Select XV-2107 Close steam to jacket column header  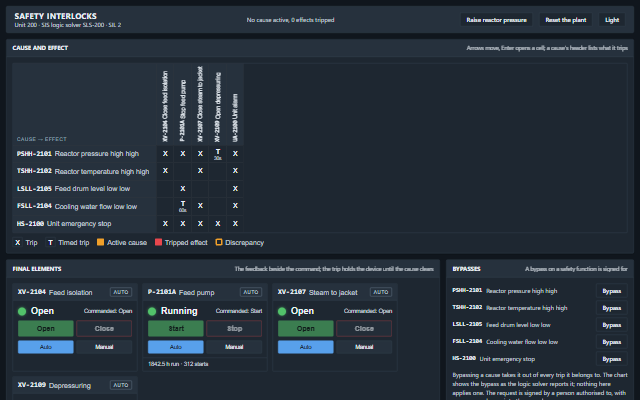[x=200, y=104]
